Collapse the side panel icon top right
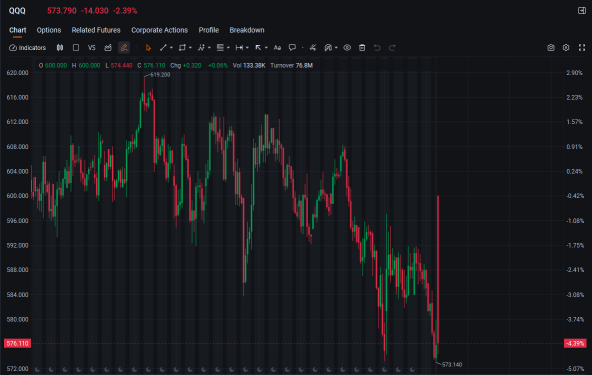This screenshot has width=592, height=375. click(582, 11)
